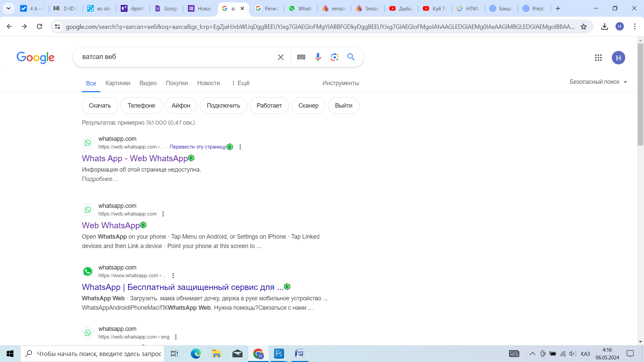Open the tab search dropdown arrow
Viewport: 644px width, 362px height.
click(x=8, y=8)
